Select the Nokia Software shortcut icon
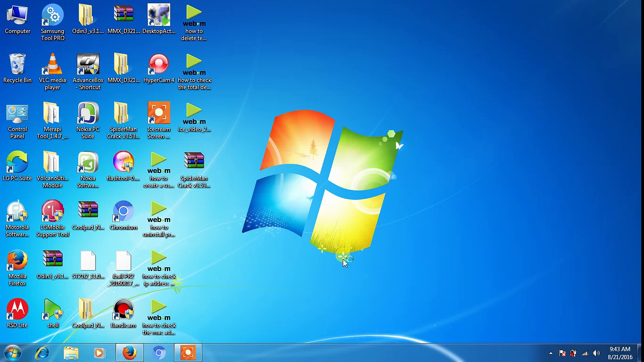This screenshot has height=362, width=644. tap(88, 170)
